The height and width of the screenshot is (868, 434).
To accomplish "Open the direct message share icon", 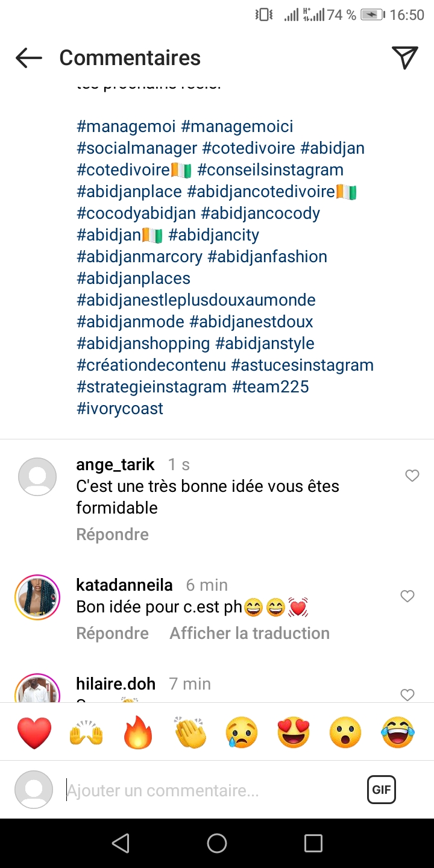I will (404, 57).
